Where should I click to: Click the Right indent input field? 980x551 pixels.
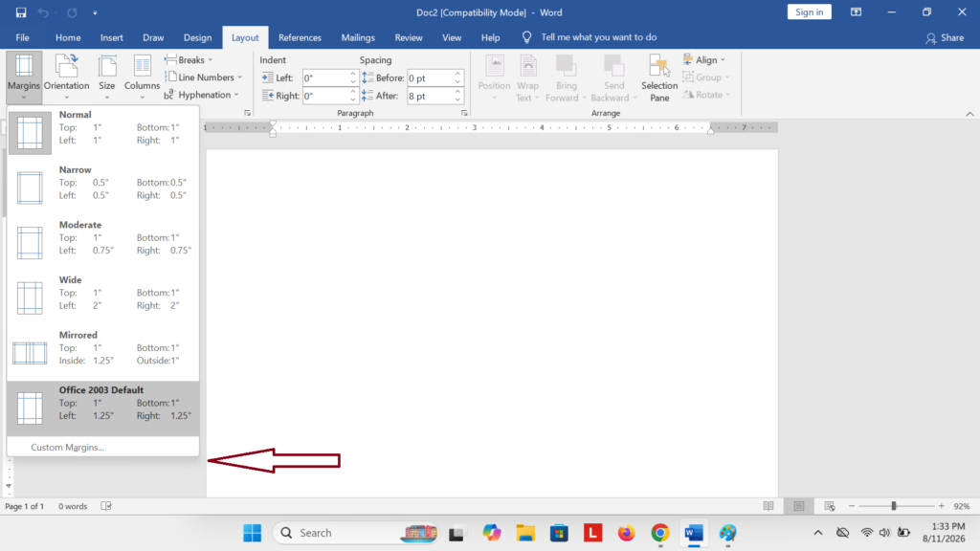(325, 96)
